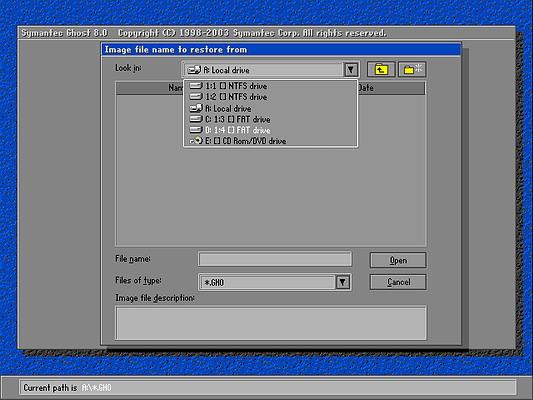Click the Cancel button
The height and width of the screenshot is (400, 533).
click(x=398, y=282)
